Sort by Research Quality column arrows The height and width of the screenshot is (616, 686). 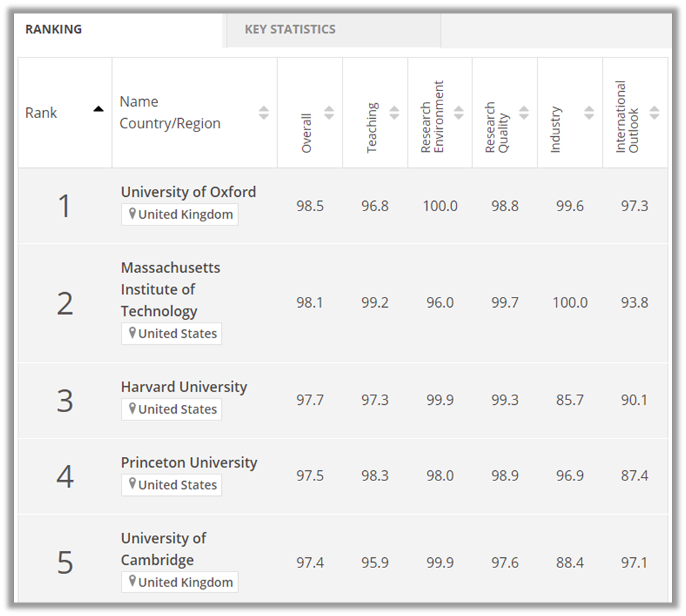point(524,113)
